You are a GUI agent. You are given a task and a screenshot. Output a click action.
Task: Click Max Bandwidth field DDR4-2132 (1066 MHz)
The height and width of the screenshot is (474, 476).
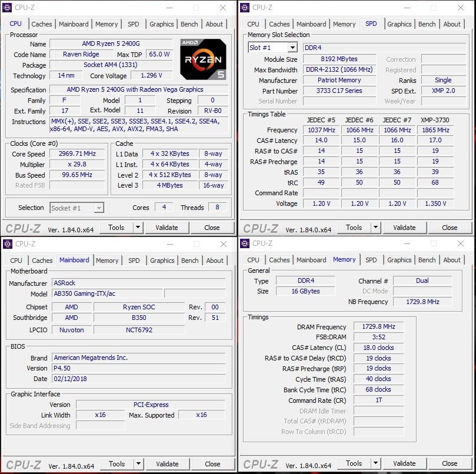point(339,69)
